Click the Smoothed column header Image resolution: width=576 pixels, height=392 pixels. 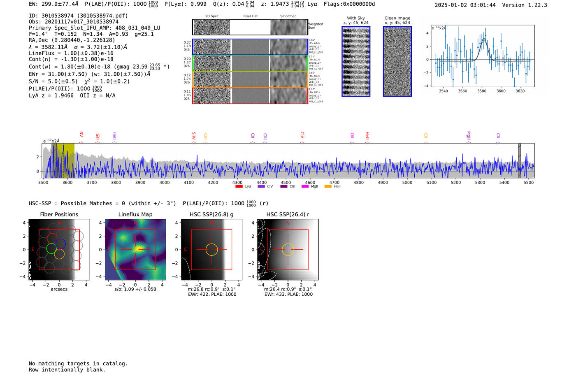(x=288, y=16)
